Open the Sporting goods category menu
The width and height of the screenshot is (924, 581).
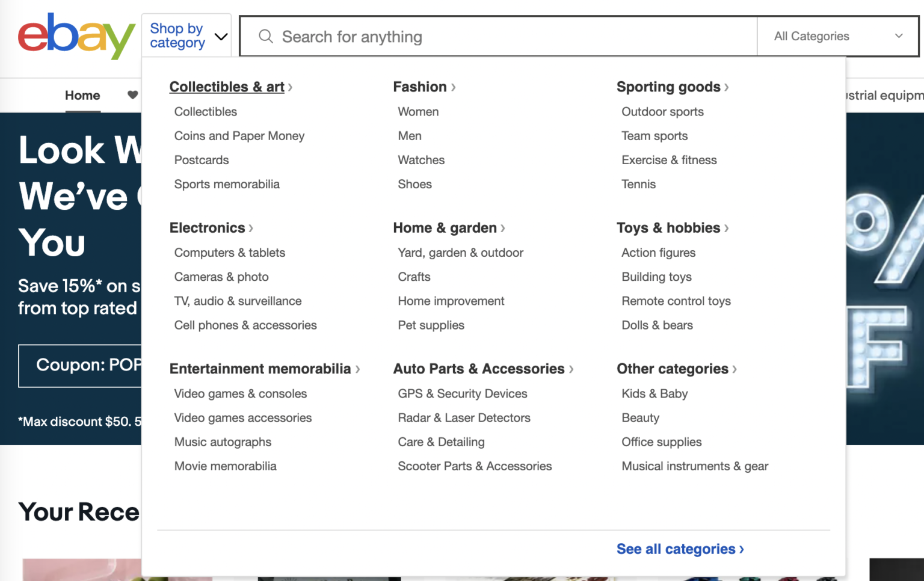tap(669, 87)
